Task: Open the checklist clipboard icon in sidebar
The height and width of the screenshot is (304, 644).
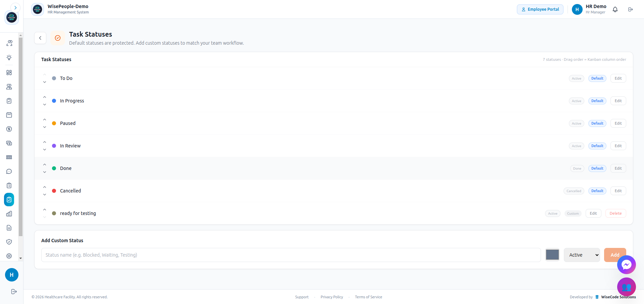Action: pos(9,185)
